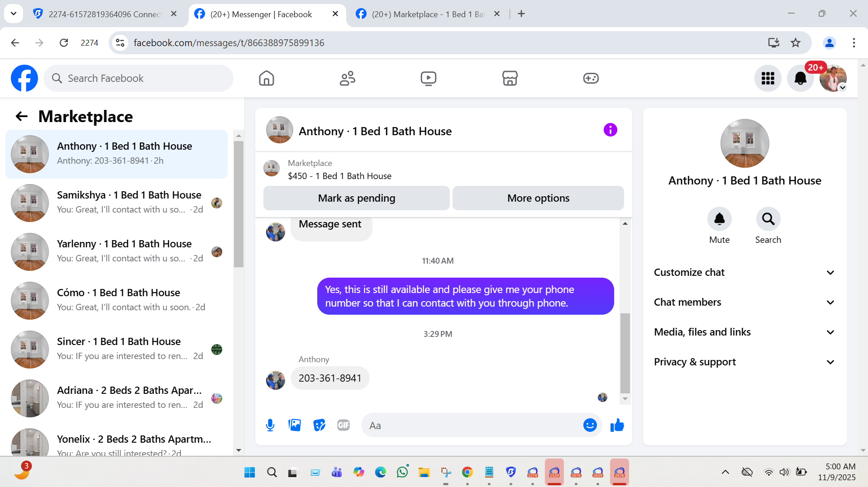
Task: Choose a GIF icon
Action: (x=343, y=425)
